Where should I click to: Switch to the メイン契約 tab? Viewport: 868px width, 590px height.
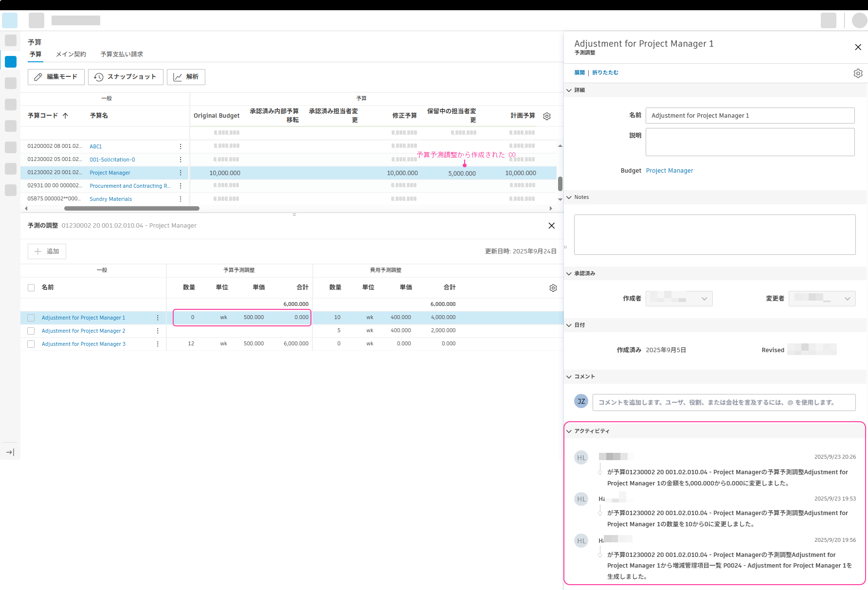point(71,54)
